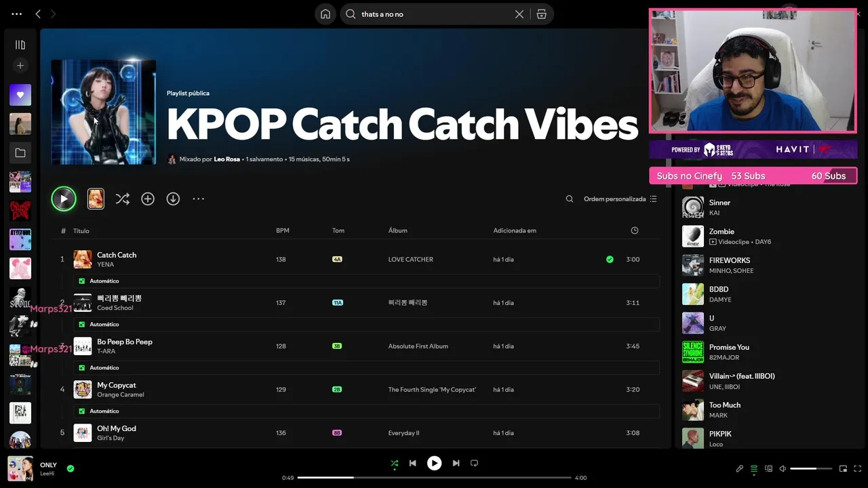Add playlist to library with plus circle
The width and height of the screenshot is (868, 488).
(148, 199)
